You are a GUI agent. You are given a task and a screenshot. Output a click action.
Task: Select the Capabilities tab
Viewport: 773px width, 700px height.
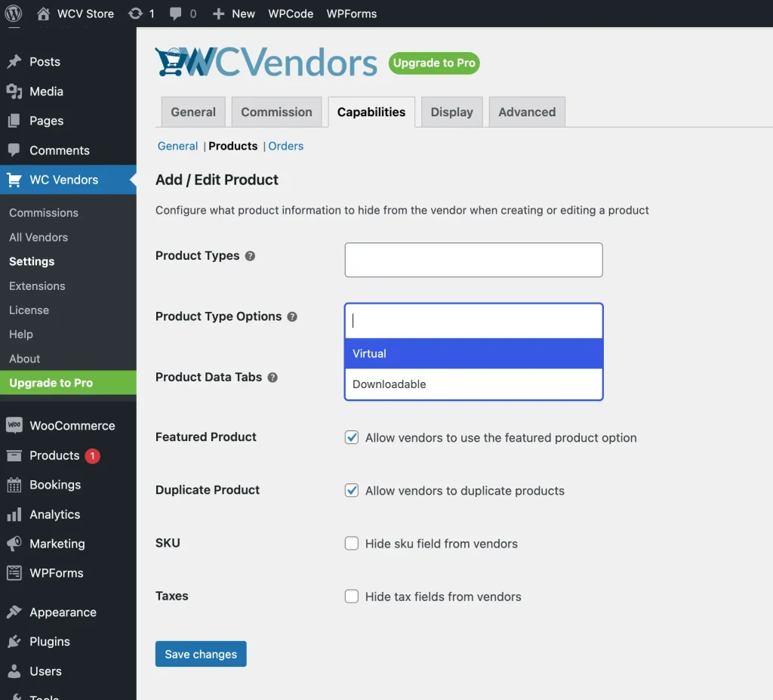pyautogui.click(x=371, y=112)
